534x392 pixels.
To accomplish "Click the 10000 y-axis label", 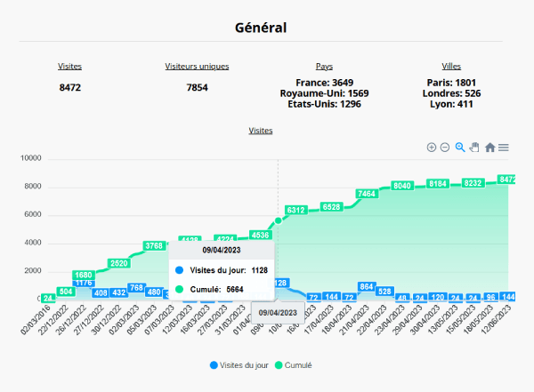I will click(x=30, y=158).
